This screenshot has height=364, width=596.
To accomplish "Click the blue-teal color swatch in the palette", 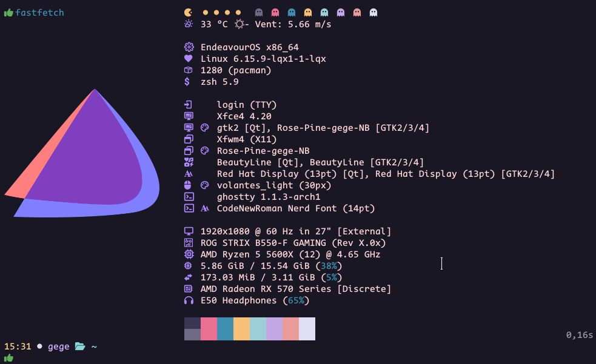I will pos(225,329).
